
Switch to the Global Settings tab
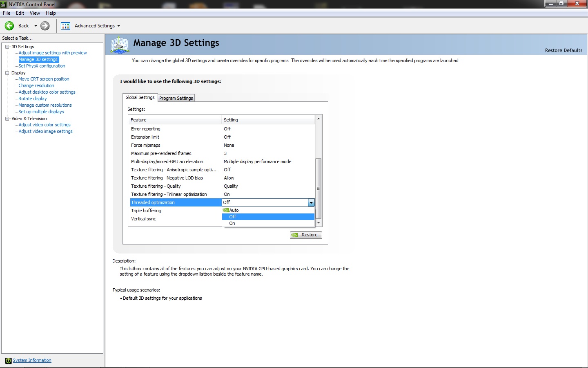pyautogui.click(x=140, y=97)
